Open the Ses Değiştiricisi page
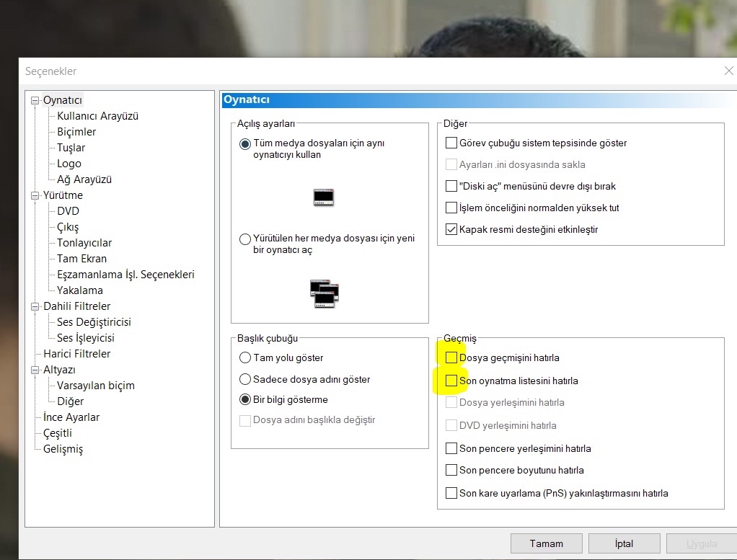 [x=94, y=322]
